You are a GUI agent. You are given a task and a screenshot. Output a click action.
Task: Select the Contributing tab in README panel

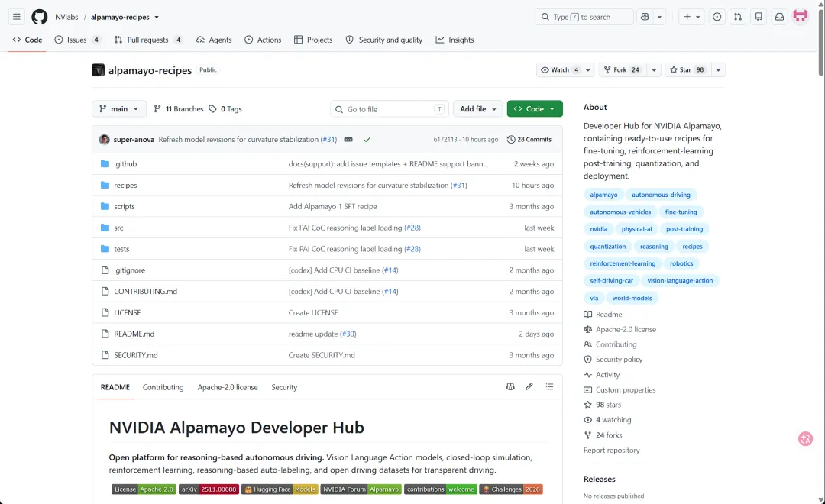(163, 387)
